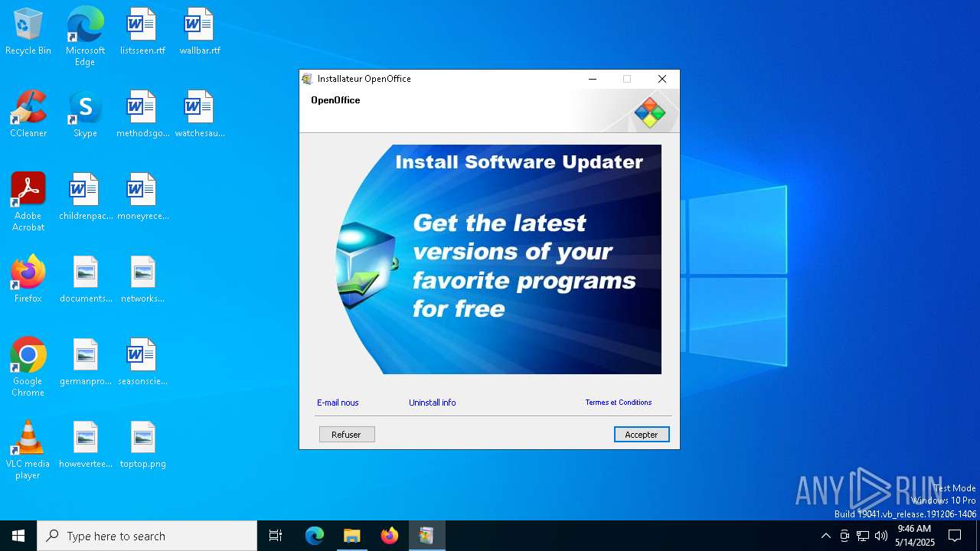Click the Refuser button
Viewport: 980px width, 551px height.
pos(347,435)
